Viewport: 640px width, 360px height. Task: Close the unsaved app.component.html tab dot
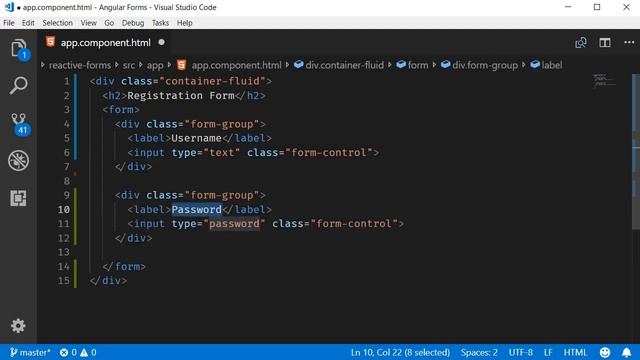[162, 42]
